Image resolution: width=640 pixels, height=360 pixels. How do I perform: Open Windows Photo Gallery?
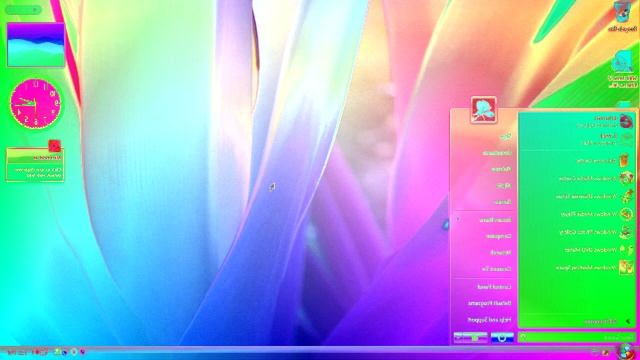pos(577,232)
